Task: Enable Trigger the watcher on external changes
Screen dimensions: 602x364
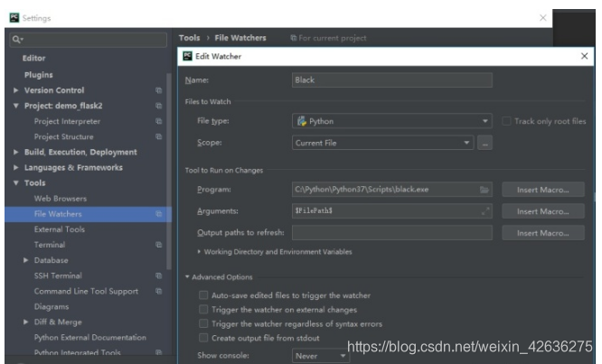Action: pyautogui.click(x=203, y=309)
